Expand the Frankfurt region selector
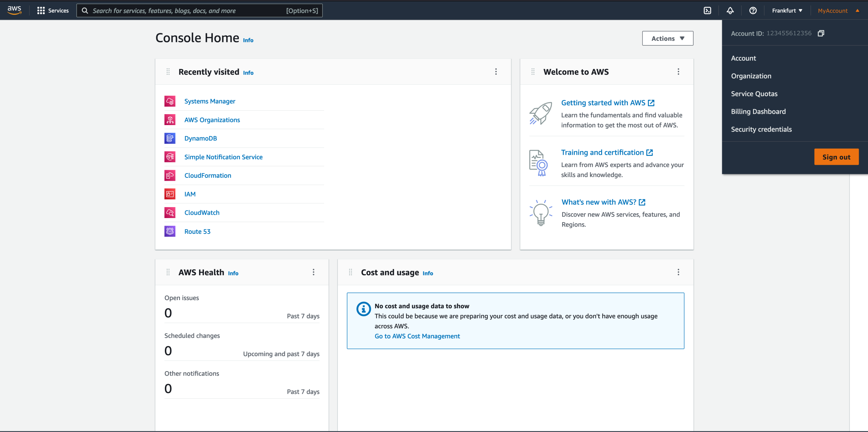The width and height of the screenshot is (868, 432). (x=787, y=11)
